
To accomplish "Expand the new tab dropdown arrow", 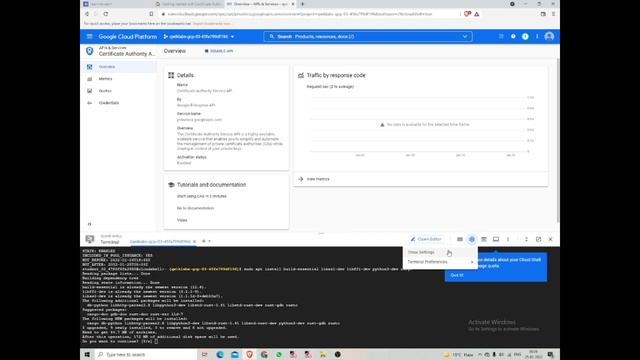I will coord(209,241).
